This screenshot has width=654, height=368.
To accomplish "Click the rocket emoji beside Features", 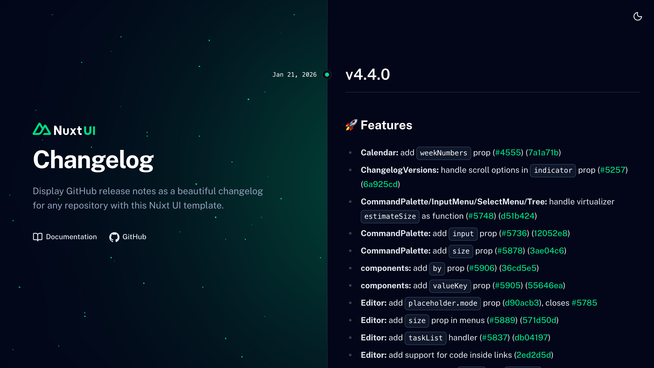I will tap(351, 125).
